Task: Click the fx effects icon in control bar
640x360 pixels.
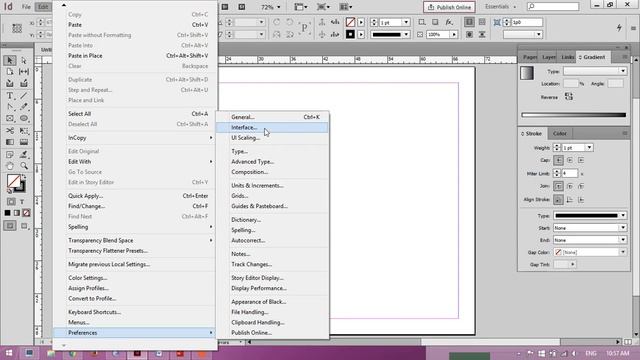Action: pos(449,22)
